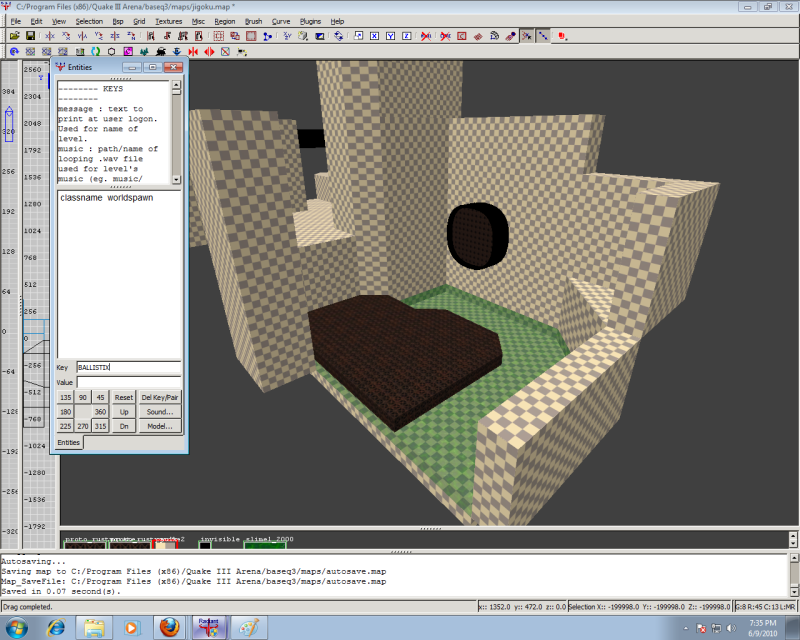The image size is (800, 640).
Task: Open the Curve menu
Action: click(281, 21)
